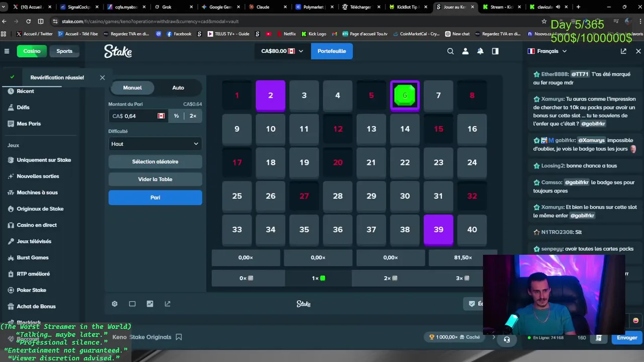Click the Récent sidebar icon
The image size is (644, 362).
(11, 91)
